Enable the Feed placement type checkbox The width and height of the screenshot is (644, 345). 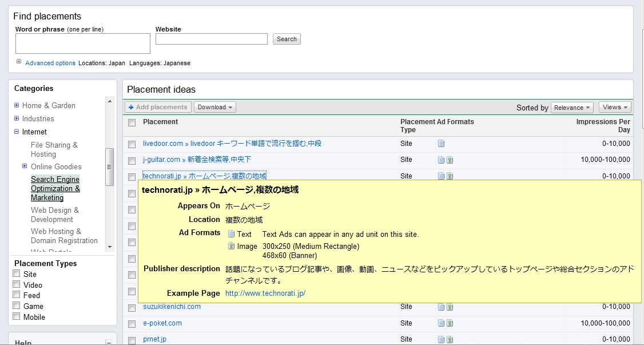(17, 295)
